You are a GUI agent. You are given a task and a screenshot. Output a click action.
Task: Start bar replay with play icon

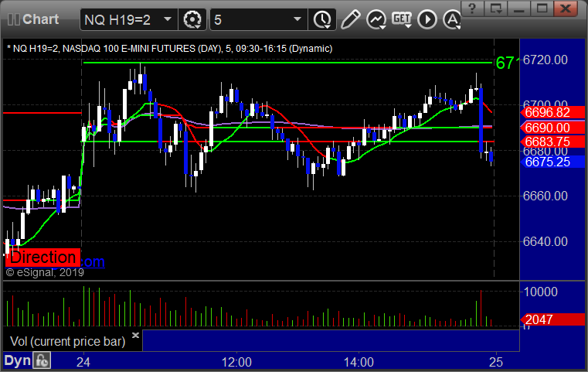427,19
